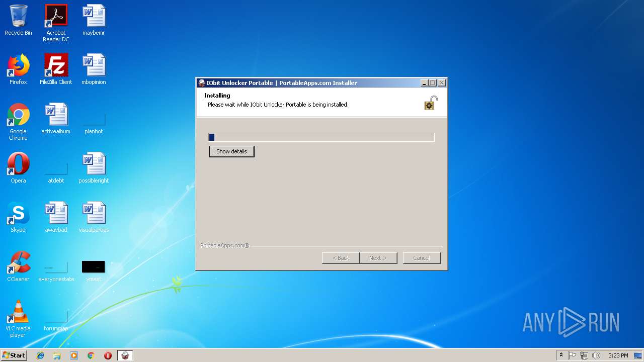Close the IObit Unlocker installer window
Image resolution: width=644 pixels, height=362 pixels.
pyautogui.click(x=442, y=83)
